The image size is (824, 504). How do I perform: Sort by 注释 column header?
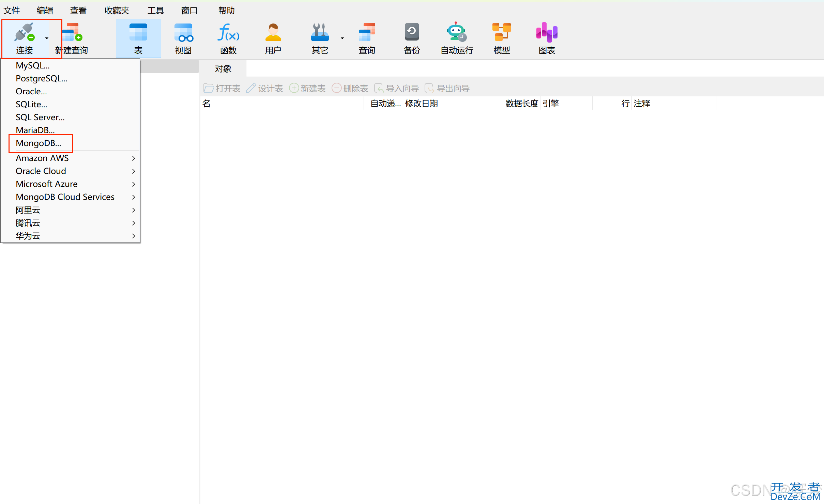[674, 104]
